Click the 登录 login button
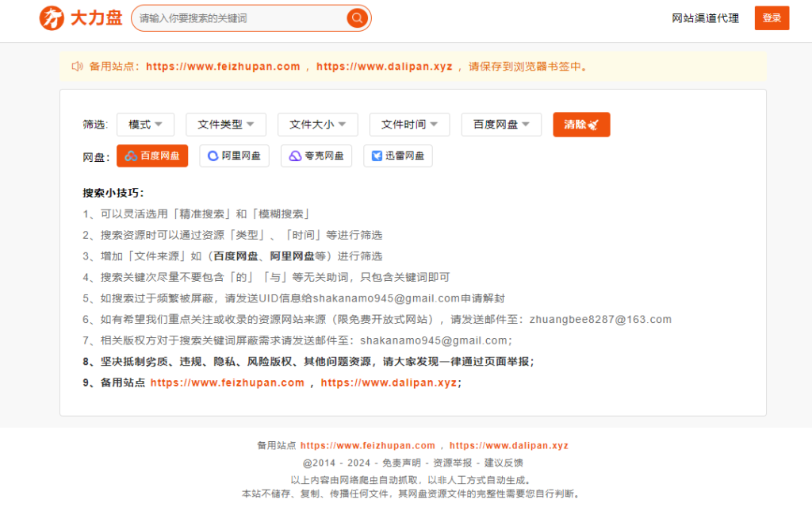812x515 pixels. (772, 18)
